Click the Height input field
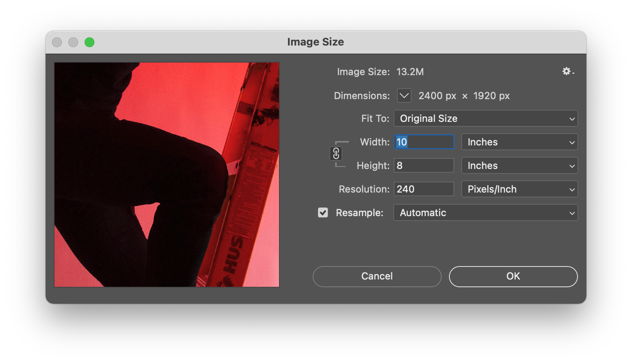The image size is (632, 364). coord(424,165)
